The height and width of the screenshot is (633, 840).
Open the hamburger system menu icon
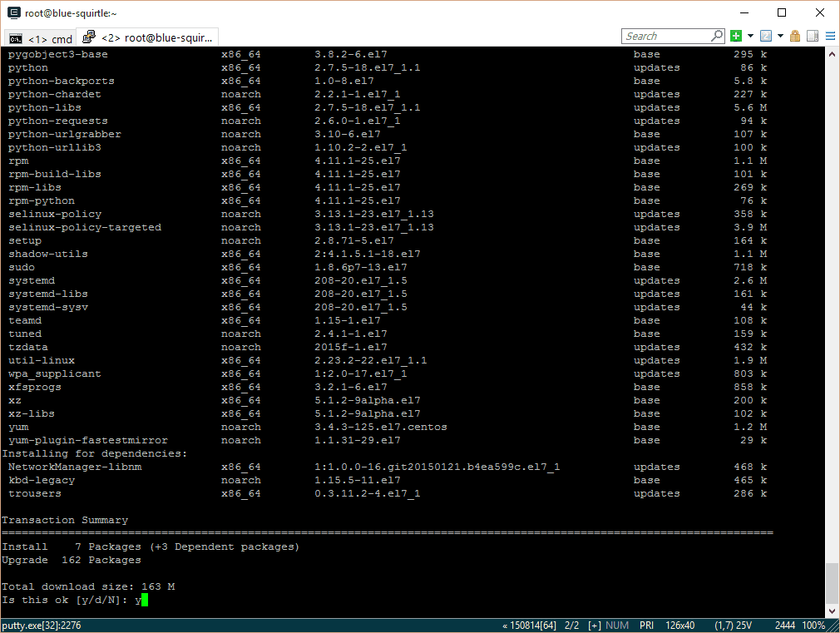(x=829, y=36)
